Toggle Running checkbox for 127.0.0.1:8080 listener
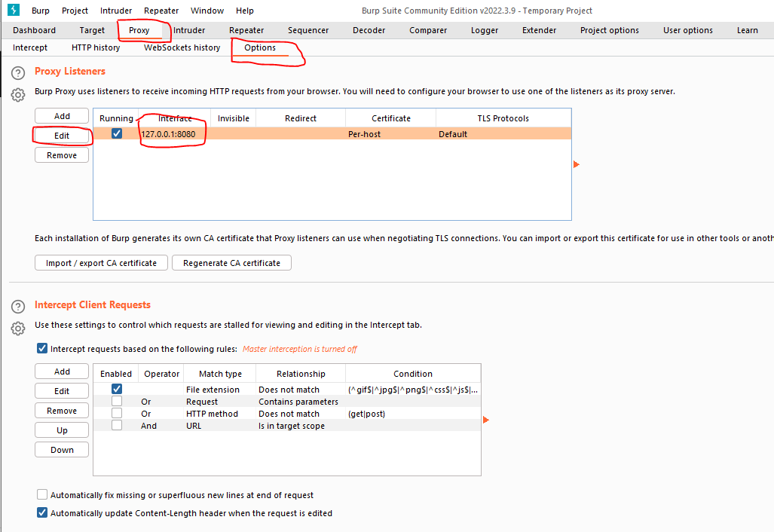 pyautogui.click(x=117, y=134)
